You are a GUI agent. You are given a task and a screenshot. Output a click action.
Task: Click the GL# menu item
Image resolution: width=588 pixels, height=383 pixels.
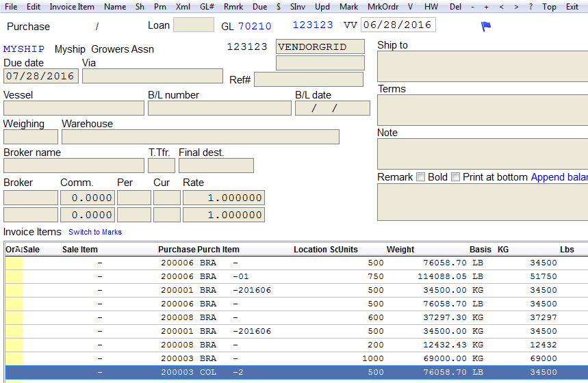point(207,7)
